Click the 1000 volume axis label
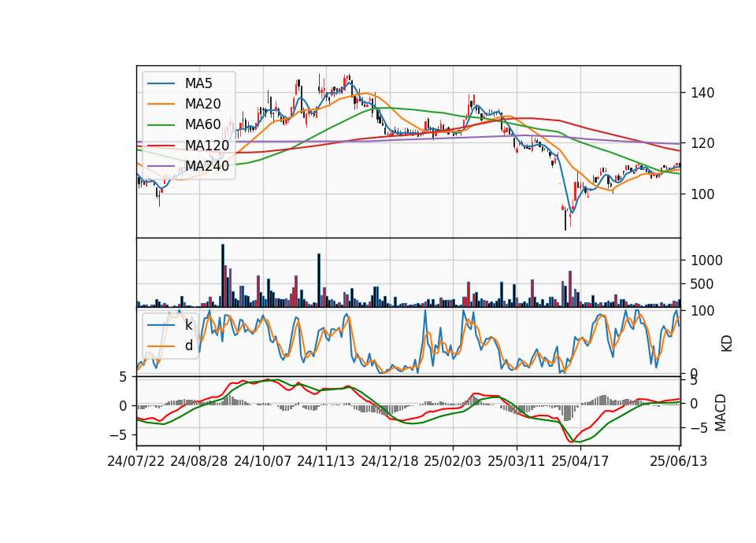The image size is (756, 543). click(707, 260)
